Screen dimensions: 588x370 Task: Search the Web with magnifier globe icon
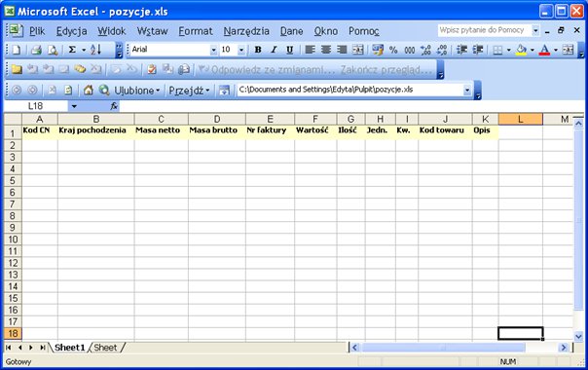coord(104,90)
